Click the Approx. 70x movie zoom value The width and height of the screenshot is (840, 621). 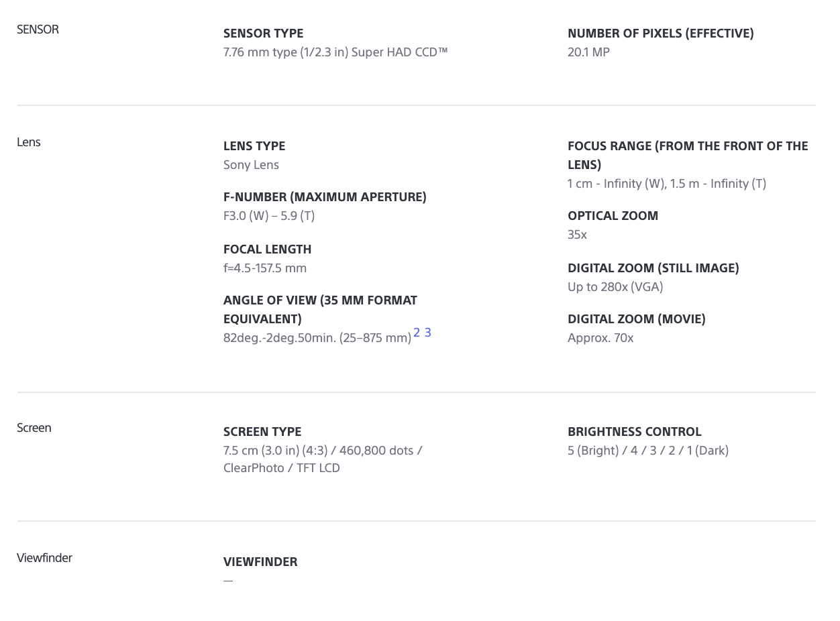pyautogui.click(x=600, y=338)
